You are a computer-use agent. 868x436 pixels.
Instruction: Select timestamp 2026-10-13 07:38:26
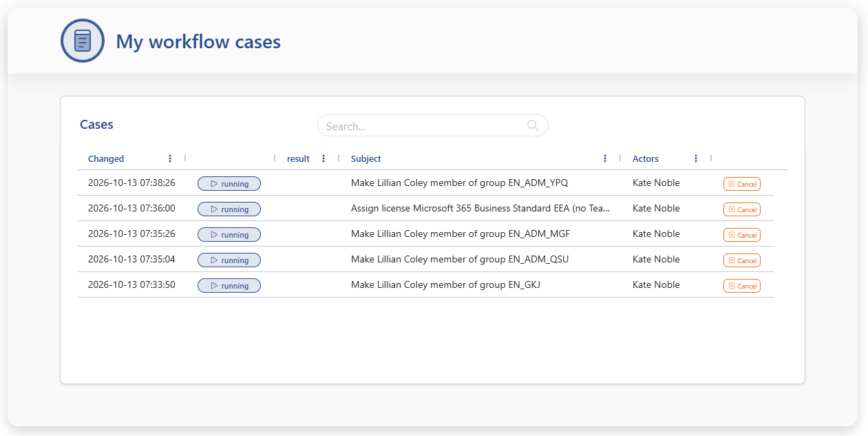(131, 183)
